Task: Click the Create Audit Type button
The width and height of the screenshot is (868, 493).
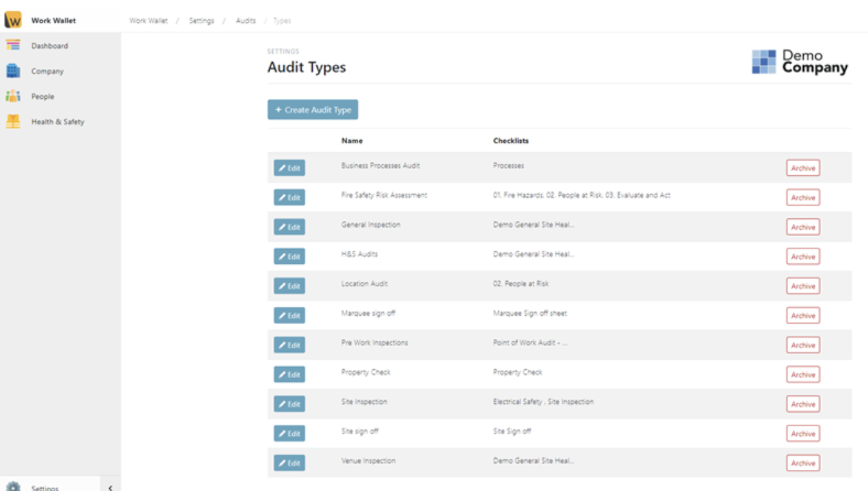Action: click(x=311, y=110)
